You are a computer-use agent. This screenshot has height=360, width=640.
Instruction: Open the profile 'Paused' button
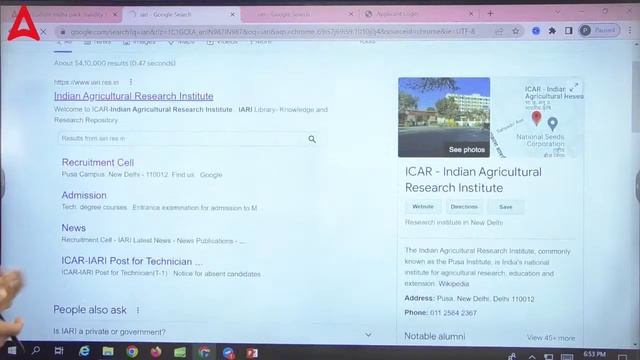(599, 30)
